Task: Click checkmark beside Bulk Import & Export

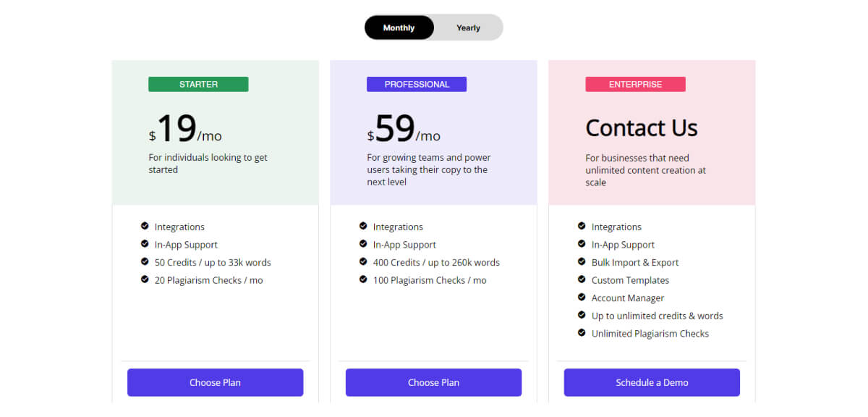Action: click(582, 261)
